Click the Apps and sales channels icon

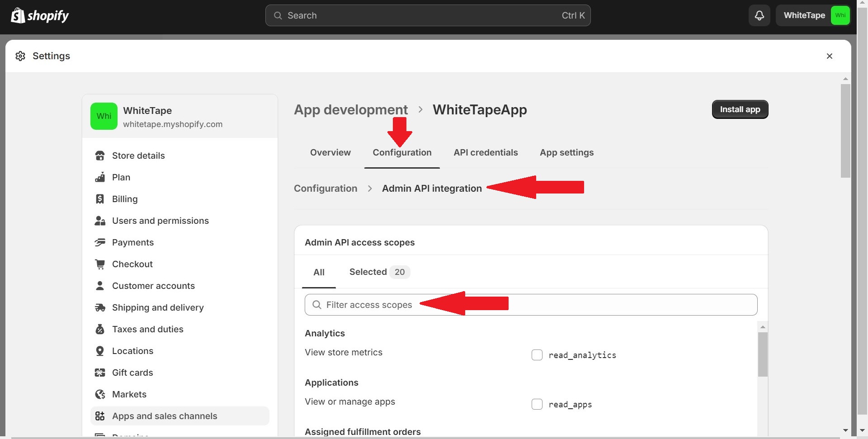[100, 416]
